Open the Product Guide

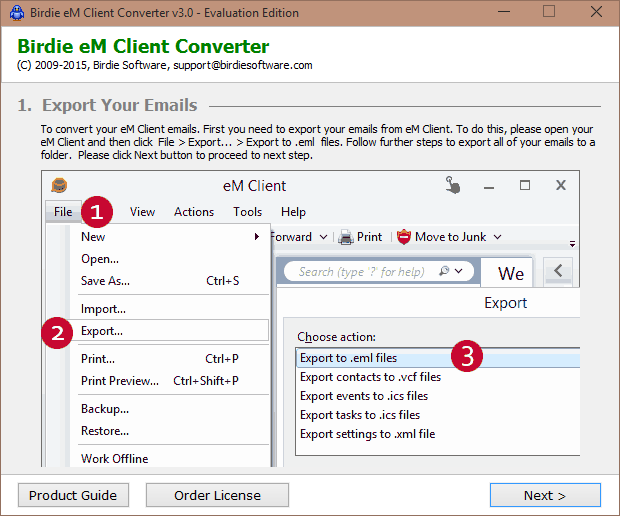click(73, 495)
